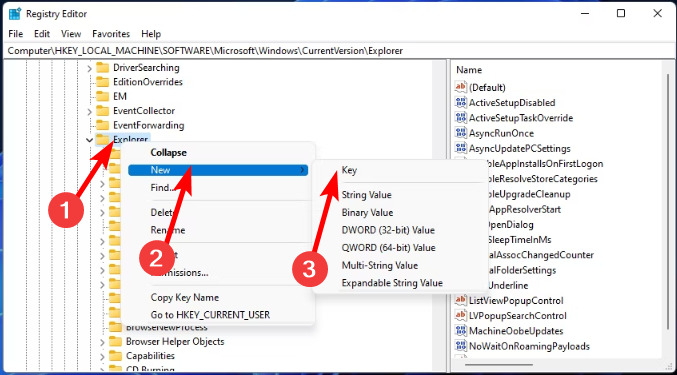Select the Browser Helper Objects folder icon
This screenshot has width=677, height=375.
115,342
